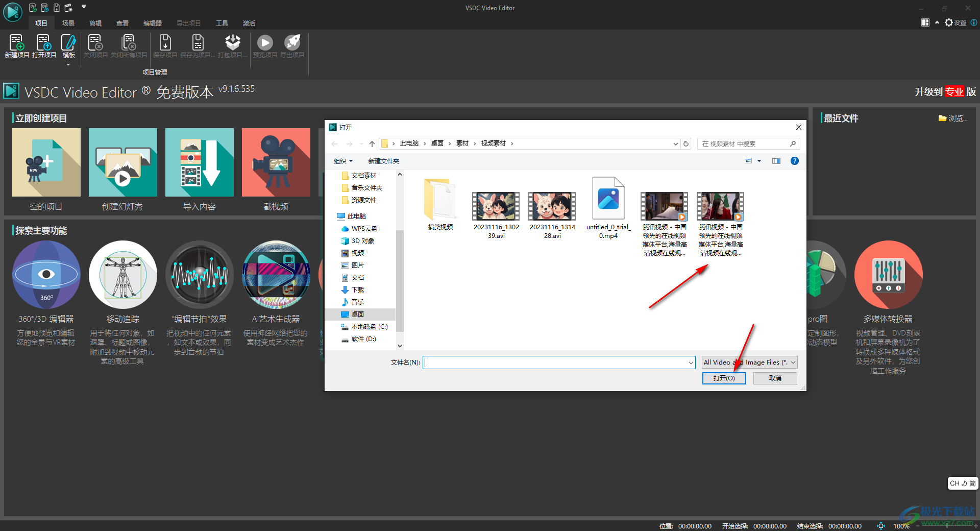This screenshot has width=980, height=531.
Task: Open the Motion Tracking feature
Action: [122, 275]
